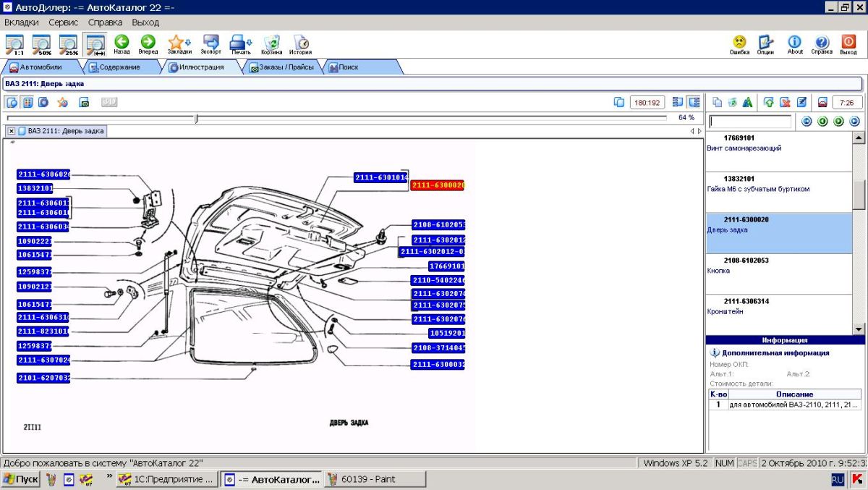Image resolution: width=868 pixels, height=490 pixels.
Task: Click the edit note icon
Action: click(x=801, y=102)
